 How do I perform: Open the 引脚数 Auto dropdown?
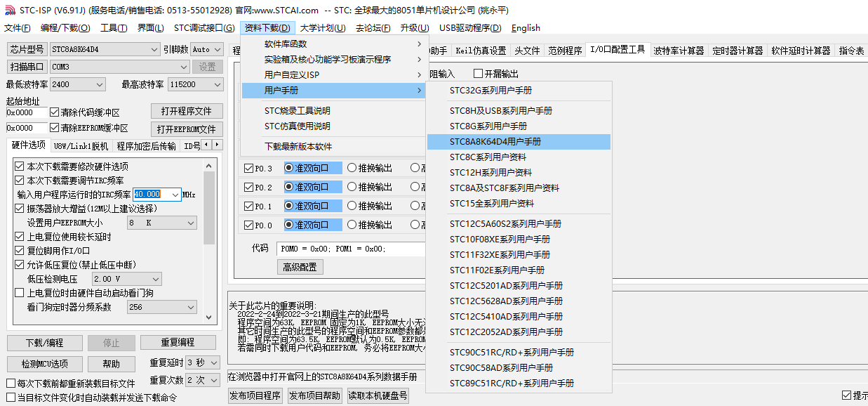[206, 50]
